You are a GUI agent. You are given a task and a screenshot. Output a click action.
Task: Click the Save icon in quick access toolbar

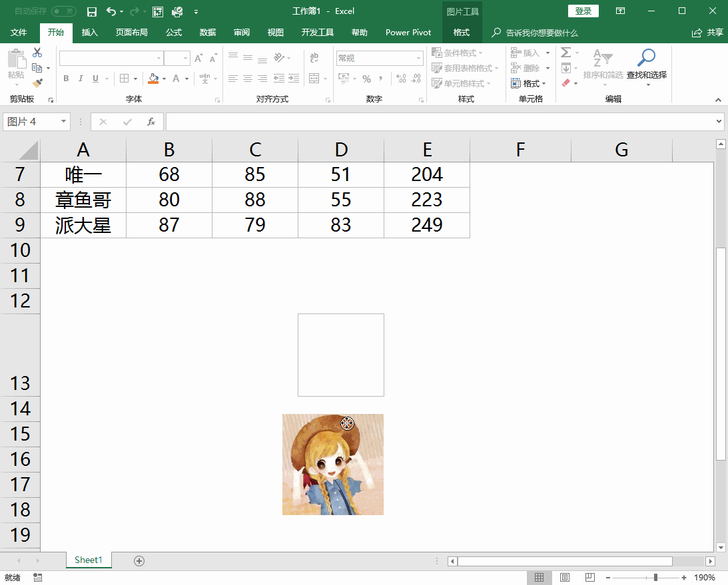[91, 11]
